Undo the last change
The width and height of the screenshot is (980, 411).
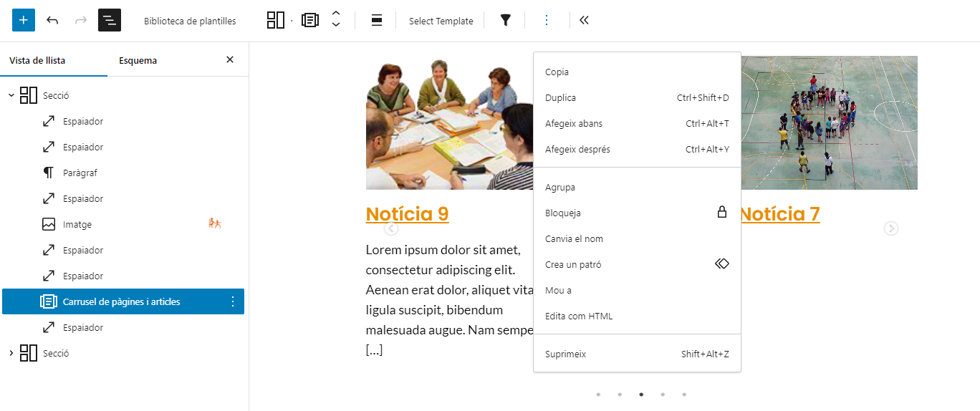point(52,20)
